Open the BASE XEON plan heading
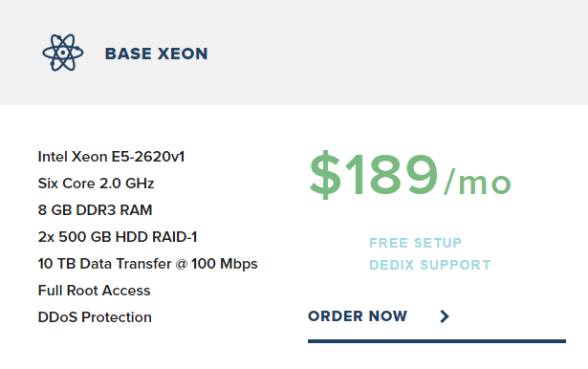Screen dimensions: 588x369 point(156,54)
